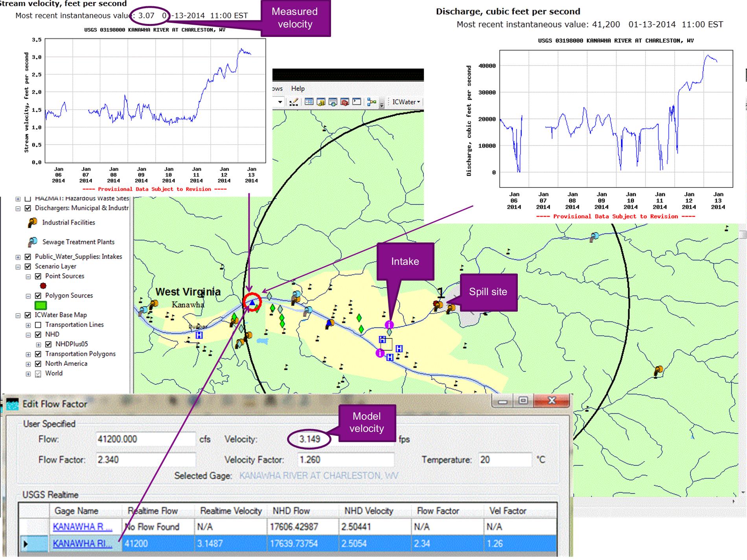Image resolution: width=747 pixels, height=560 pixels.
Task: Expand the Transportation Polygons layer node
Action: click(28, 354)
